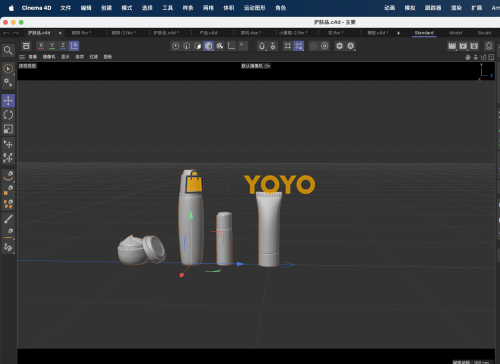The image size is (500, 364).
Task: Toggle the highlighted Model mode button
Action: click(x=209, y=46)
